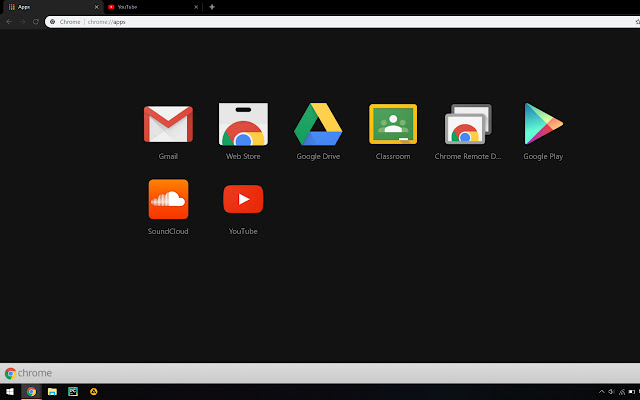This screenshot has height=400, width=640.
Task: Click the Google Drive text label
Action: 318,156
